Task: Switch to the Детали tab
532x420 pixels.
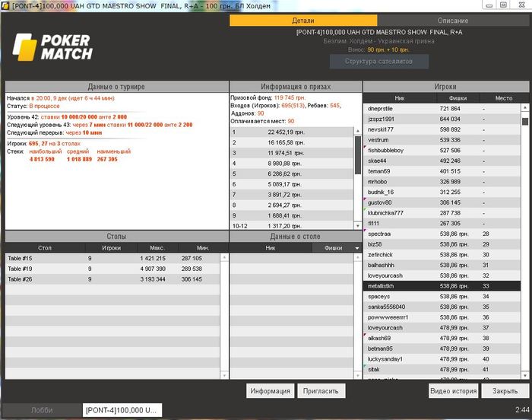Action: [x=303, y=21]
